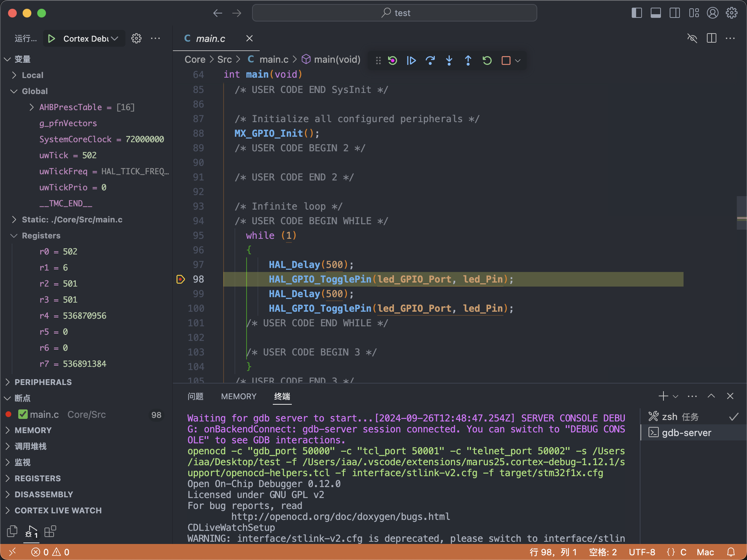Create a new terminal with plus icon
Screen dimensions: 747x560
click(x=662, y=396)
